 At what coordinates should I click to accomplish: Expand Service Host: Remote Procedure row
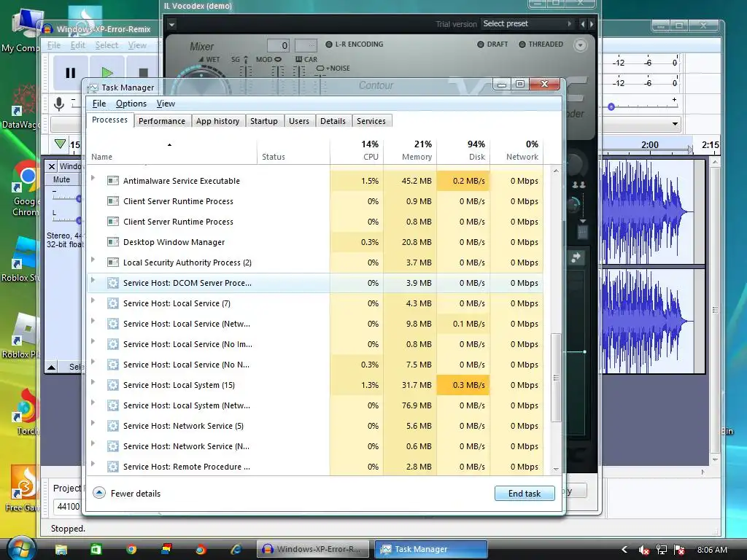pos(93,464)
